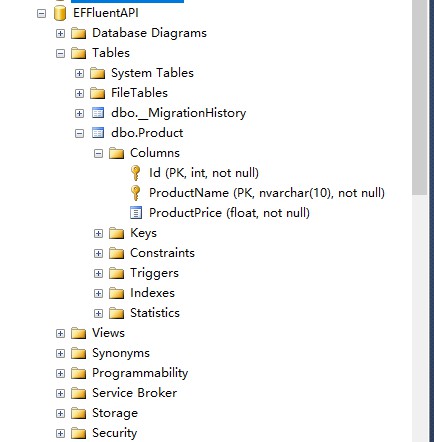Select the Security folder label

pyautogui.click(x=114, y=433)
